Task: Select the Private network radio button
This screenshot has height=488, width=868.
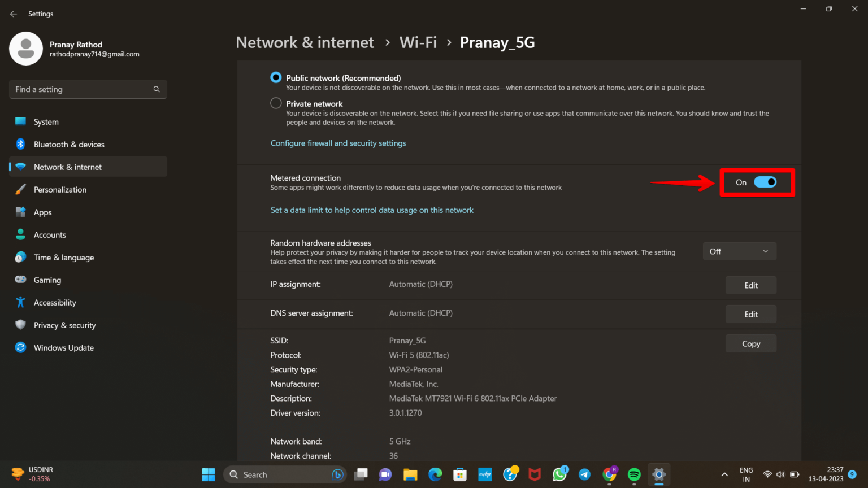Action: 276,103
